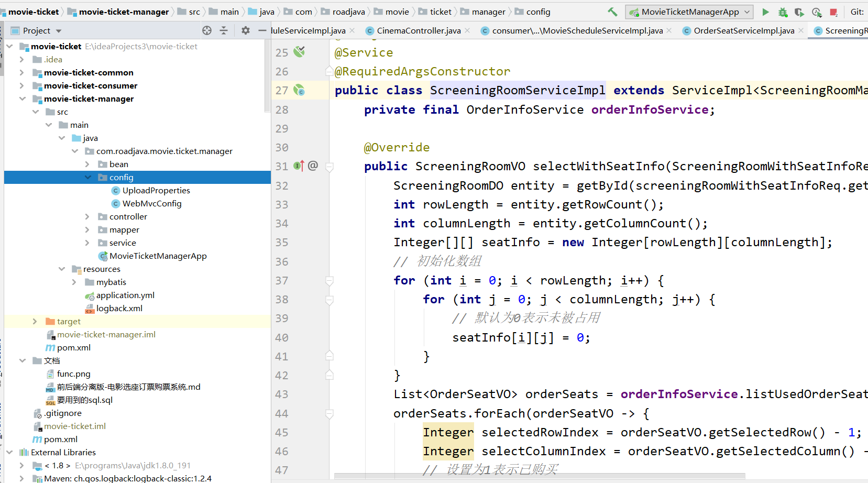
Task: Collapse all in Project panel
Action: tap(224, 30)
